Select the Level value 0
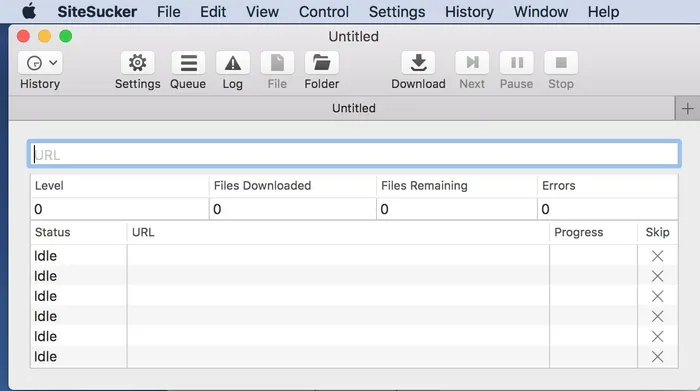 pyautogui.click(x=38, y=209)
